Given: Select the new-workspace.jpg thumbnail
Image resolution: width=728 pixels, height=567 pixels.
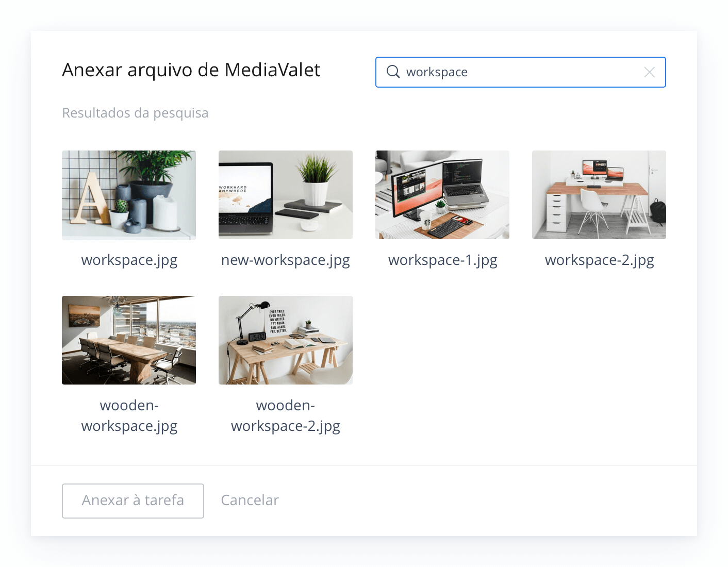Looking at the screenshot, I should [x=286, y=195].
